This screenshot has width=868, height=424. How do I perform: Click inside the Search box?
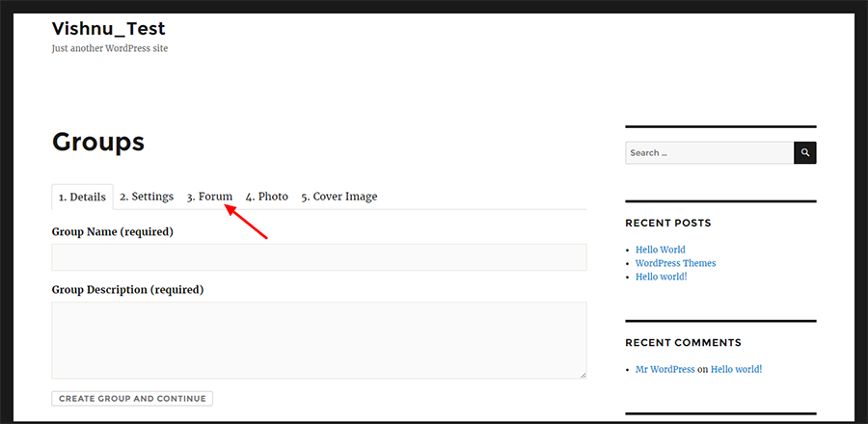tap(710, 153)
